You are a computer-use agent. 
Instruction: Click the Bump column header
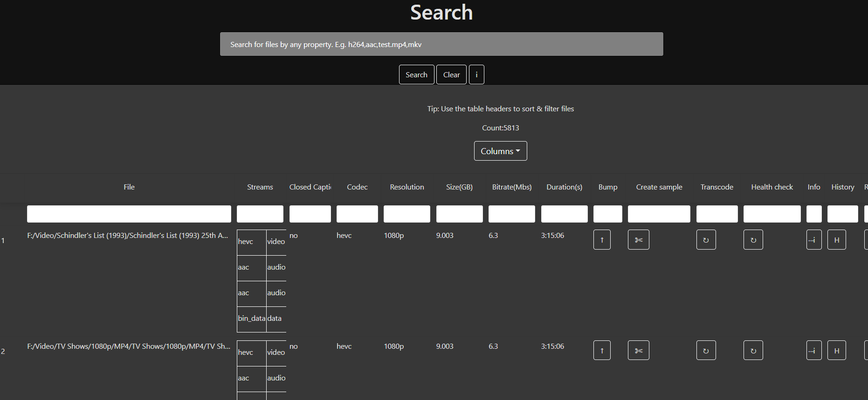tap(608, 187)
